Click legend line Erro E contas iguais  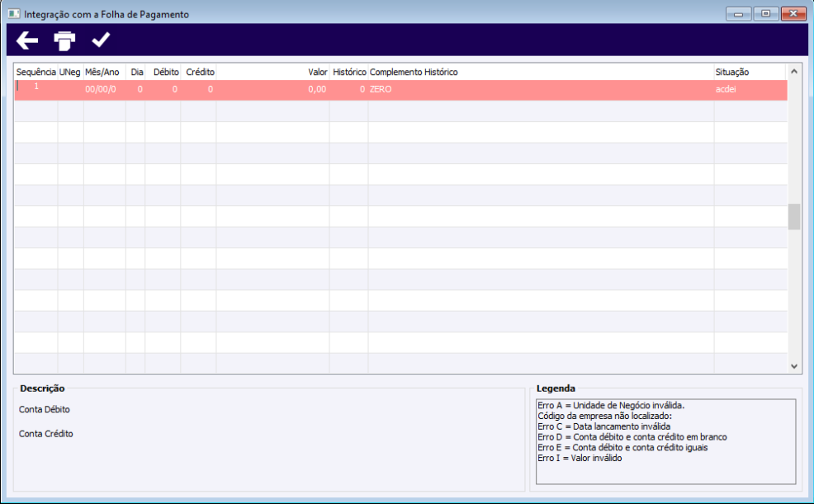622,447
